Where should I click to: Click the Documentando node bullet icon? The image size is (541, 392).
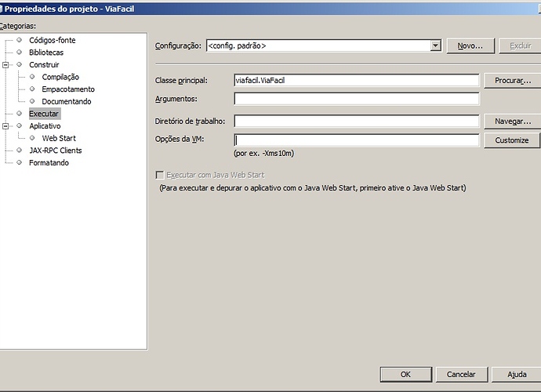32,101
